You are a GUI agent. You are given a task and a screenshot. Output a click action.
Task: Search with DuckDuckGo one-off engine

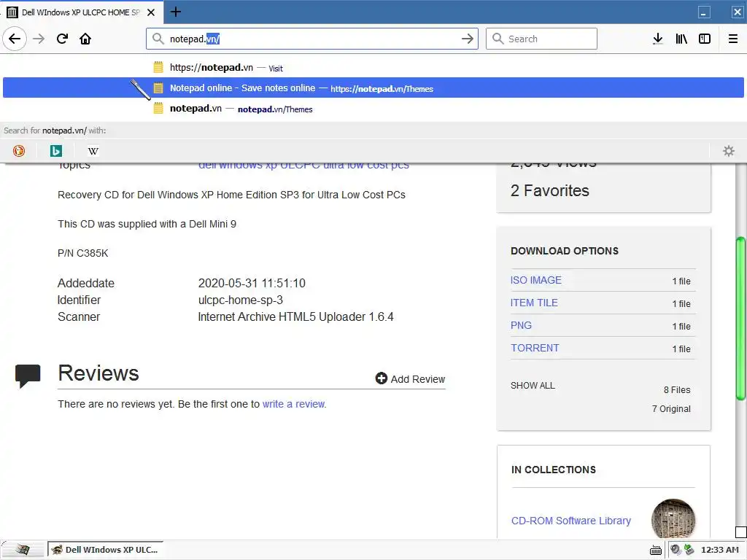(19, 151)
